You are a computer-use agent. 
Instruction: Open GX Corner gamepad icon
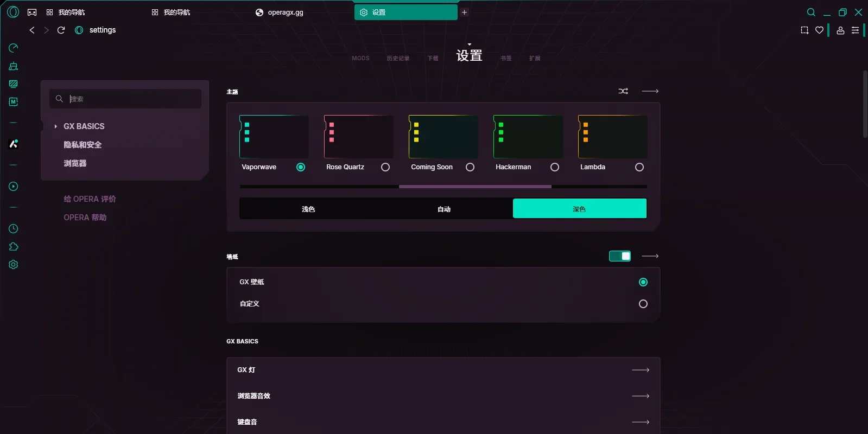32,12
